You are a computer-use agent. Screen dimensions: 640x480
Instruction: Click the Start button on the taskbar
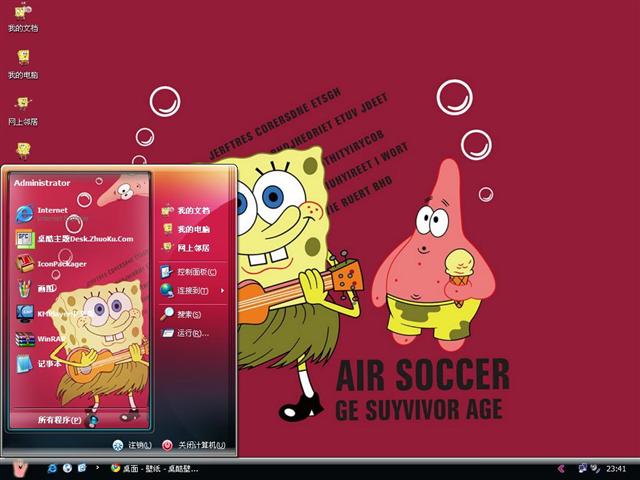pos(20,469)
